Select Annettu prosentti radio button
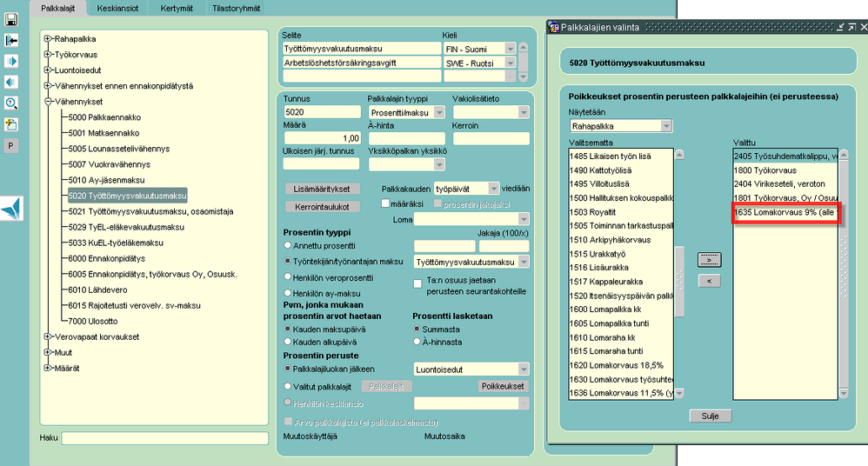 point(287,245)
